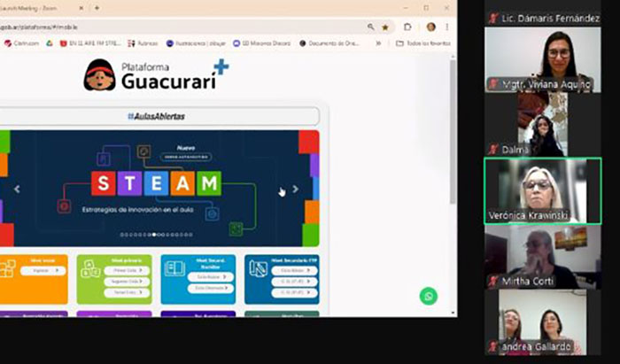Image resolution: width=620 pixels, height=364 pixels.
Task: Select Mgtr. Viviana Aquino video tile
Action: (x=542, y=59)
